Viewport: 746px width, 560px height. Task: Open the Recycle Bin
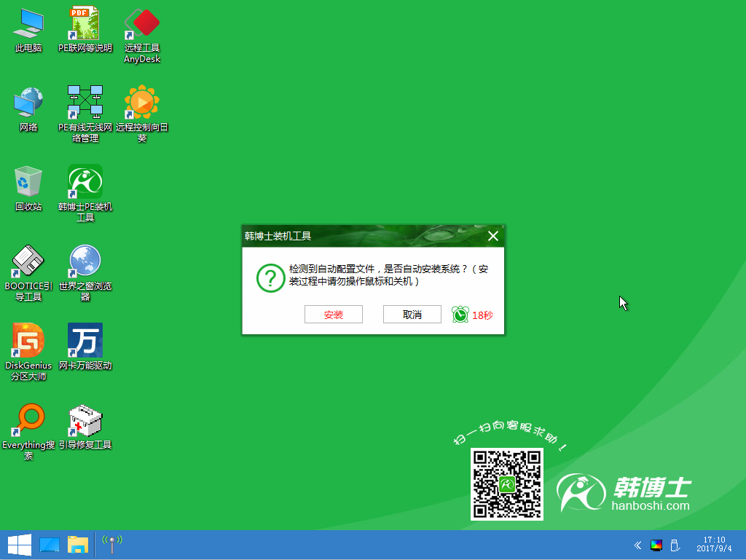tap(27, 182)
